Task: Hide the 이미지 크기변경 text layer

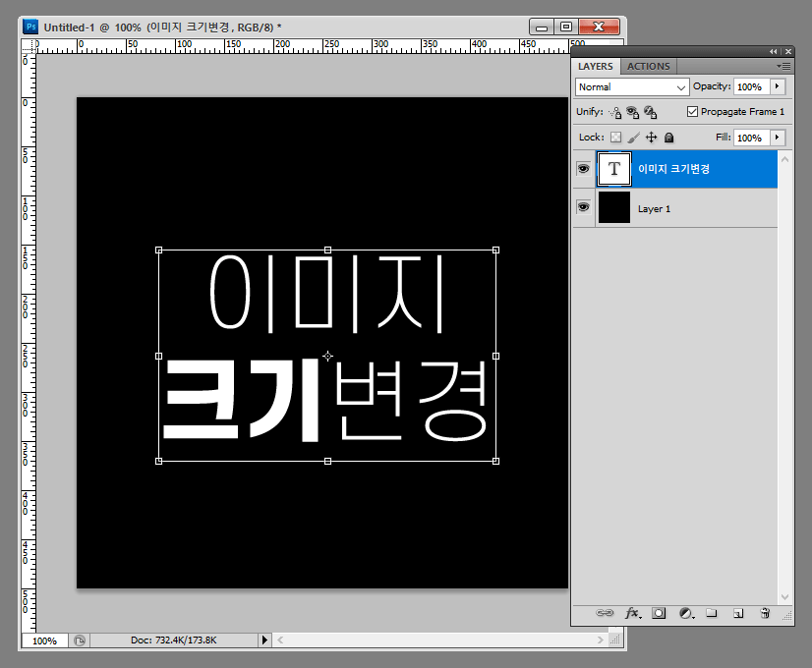Action: 584,169
